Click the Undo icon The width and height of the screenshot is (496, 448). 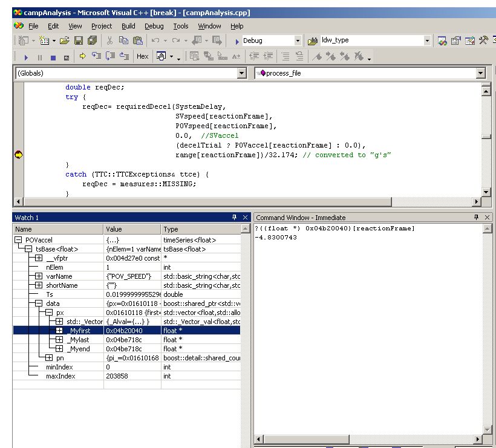click(155, 40)
